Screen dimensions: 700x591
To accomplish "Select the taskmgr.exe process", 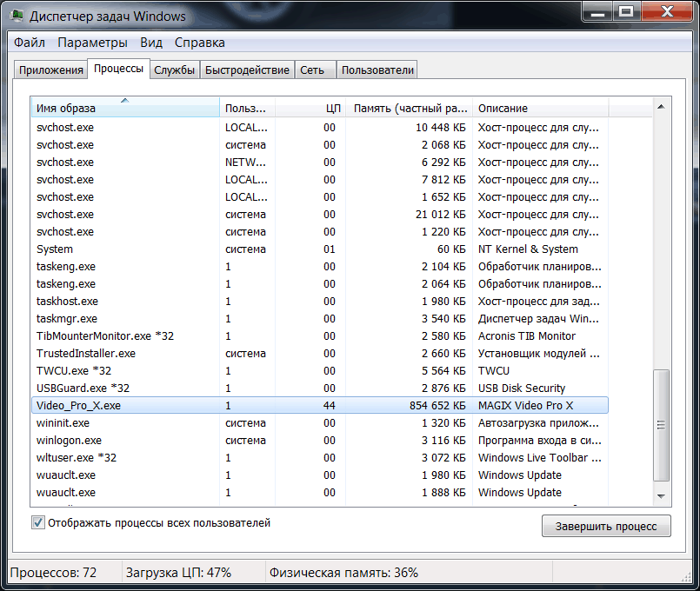I will 320,318.
